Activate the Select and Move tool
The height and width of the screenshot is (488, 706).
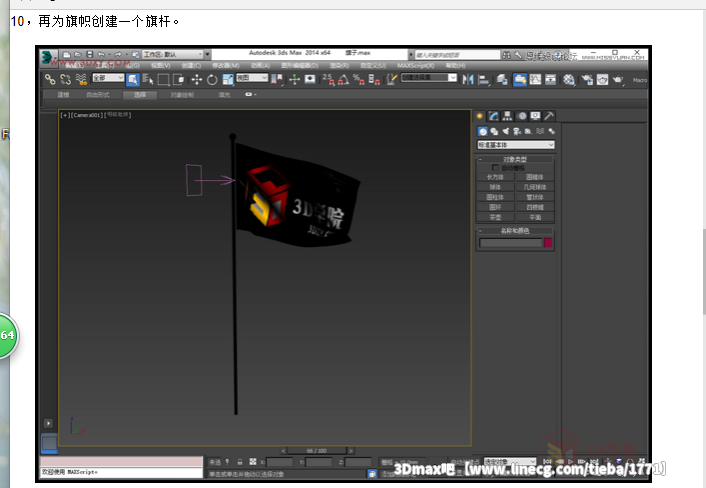[197, 80]
